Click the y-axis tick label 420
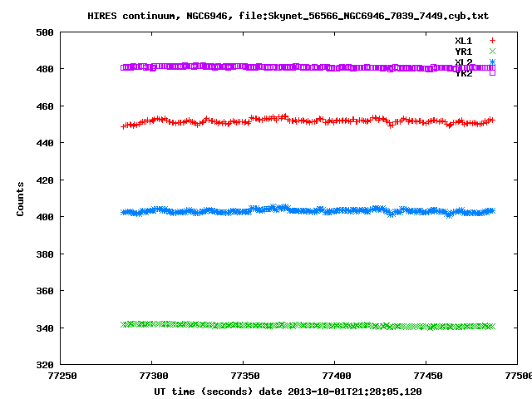Screen dimensions: 532x399 (x=45, y=180)
